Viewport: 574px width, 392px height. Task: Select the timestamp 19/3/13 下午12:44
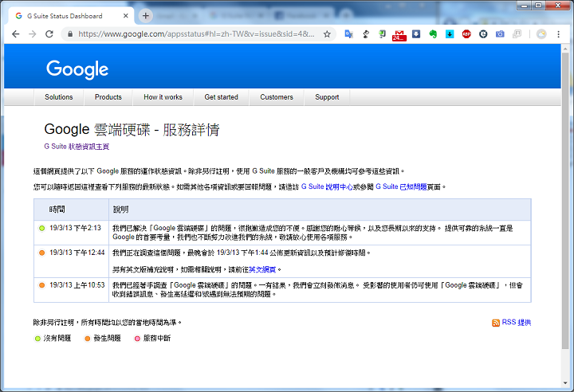coord(77,253)
